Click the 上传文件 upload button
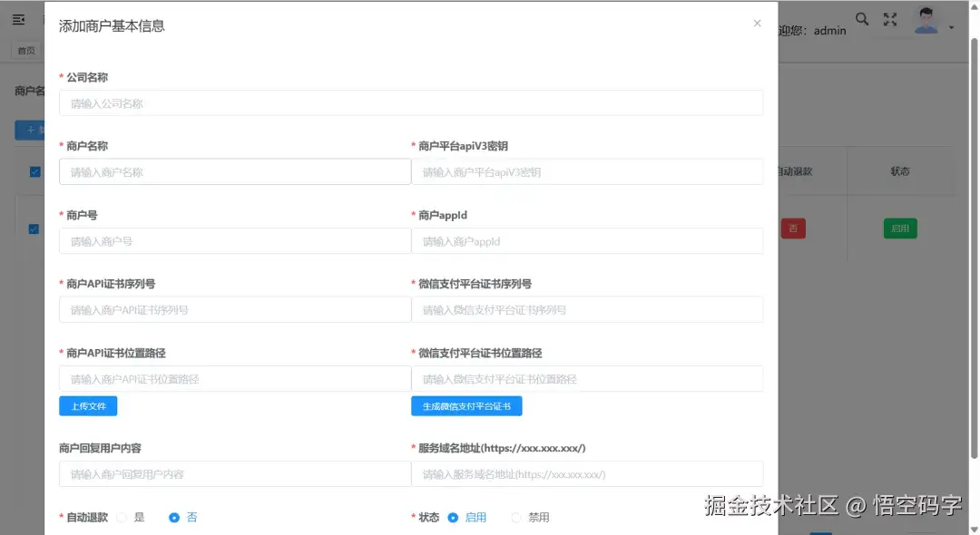Viewport: 980px width, 535px height. point(87,405)
